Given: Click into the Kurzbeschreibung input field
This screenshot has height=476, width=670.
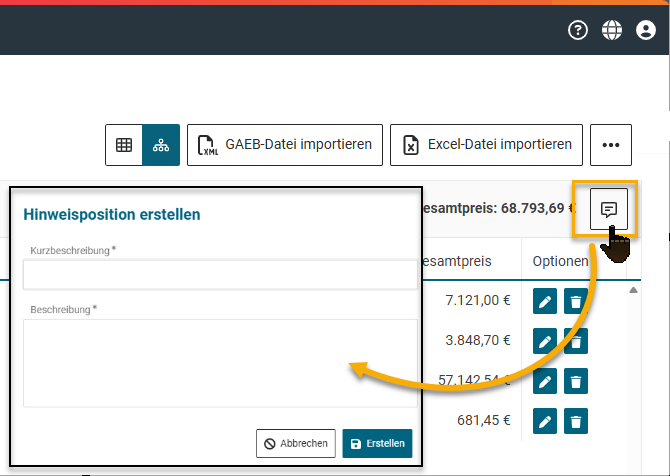Looking at the screenshot, I should (220, 275).
